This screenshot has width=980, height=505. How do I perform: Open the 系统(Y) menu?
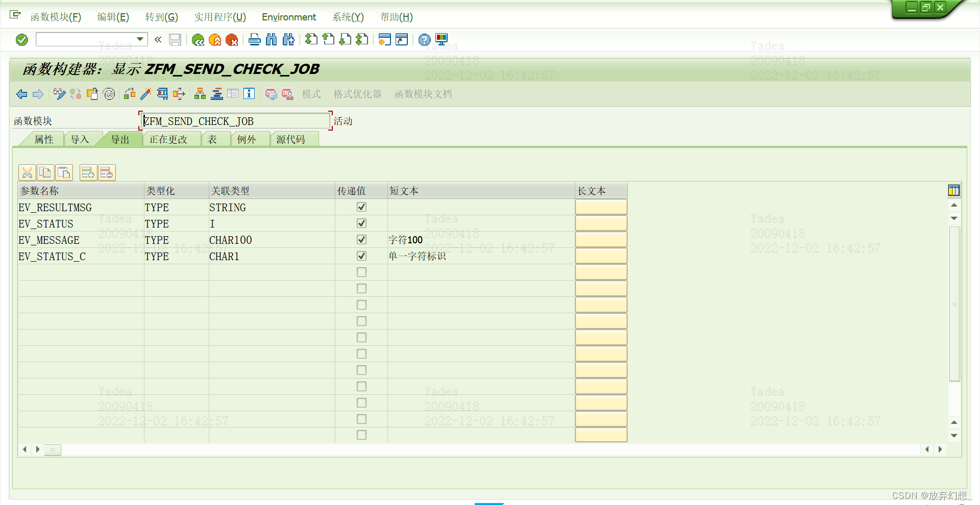[x=348, y=17]
